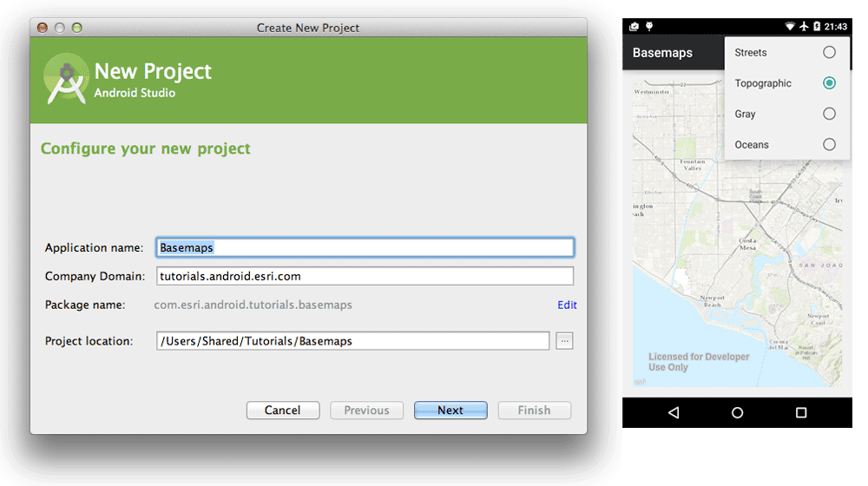Tap the 21:43 clock in status bar
The width and height of the screenshot is (868, 486).
point(835,26)
